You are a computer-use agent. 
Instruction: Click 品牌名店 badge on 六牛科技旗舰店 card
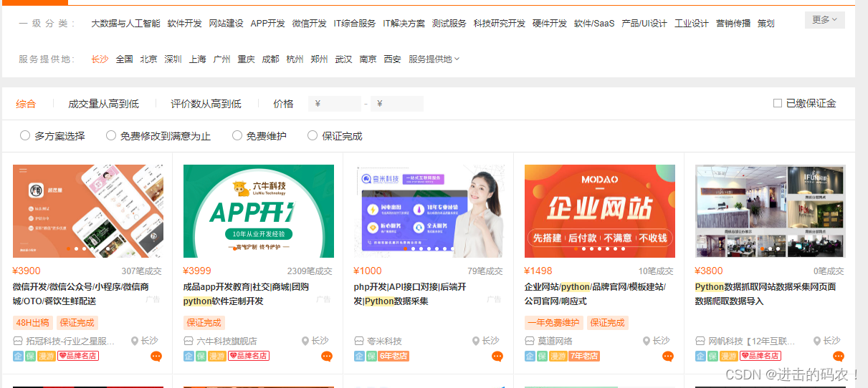click(x=249, y=356)
